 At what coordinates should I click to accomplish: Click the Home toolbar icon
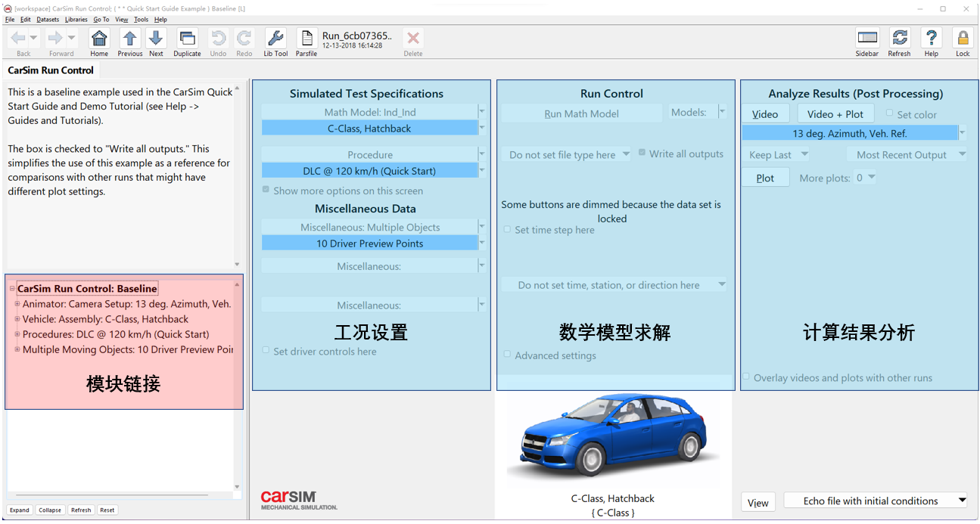point(98,38)
